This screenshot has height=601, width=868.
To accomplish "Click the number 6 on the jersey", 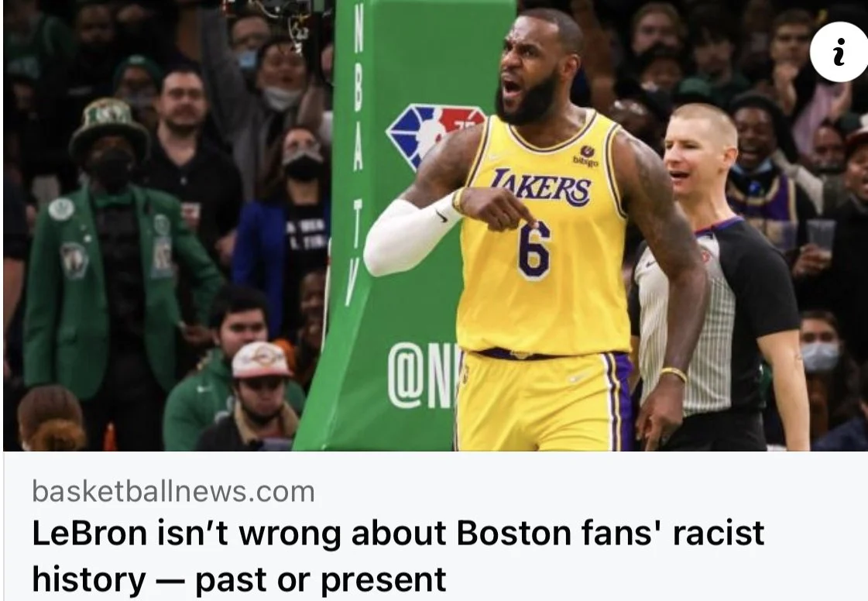I will 534,249.
